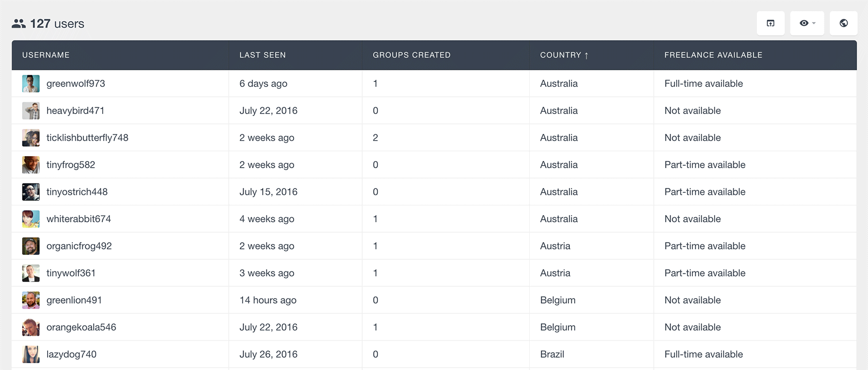868x370 pixels.
Task: Click groups created value 2 for ticklishbutterfly748
Action: 375,138
